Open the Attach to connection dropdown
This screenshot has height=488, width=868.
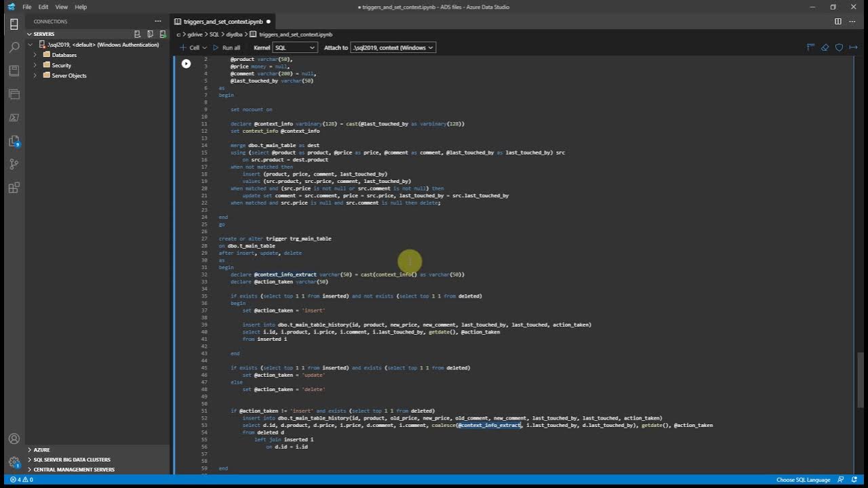click(x=393, y=47)
